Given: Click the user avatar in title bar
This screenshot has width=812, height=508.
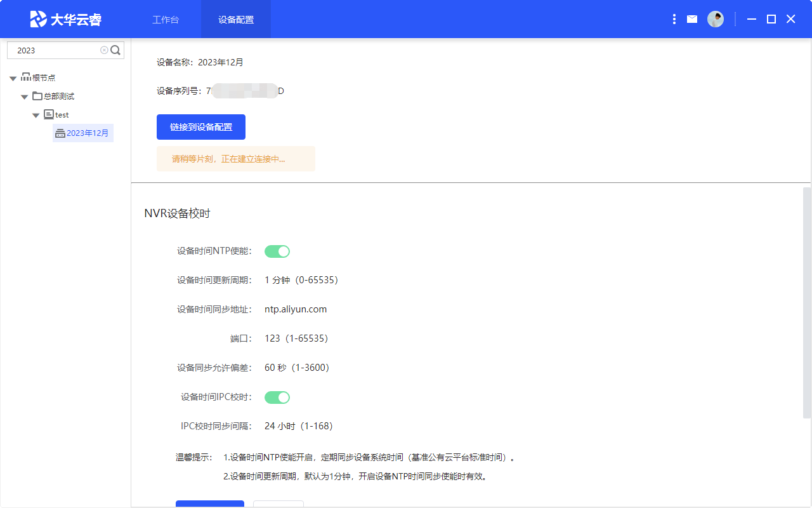Looking at the screenshot, I should (x=716, y=19).
